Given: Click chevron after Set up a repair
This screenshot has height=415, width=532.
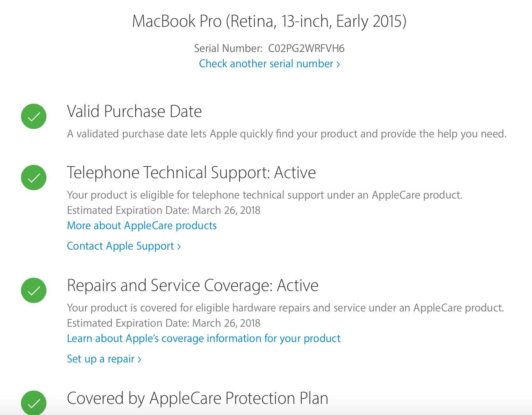Looking at the screenshot, I should 139,360.
